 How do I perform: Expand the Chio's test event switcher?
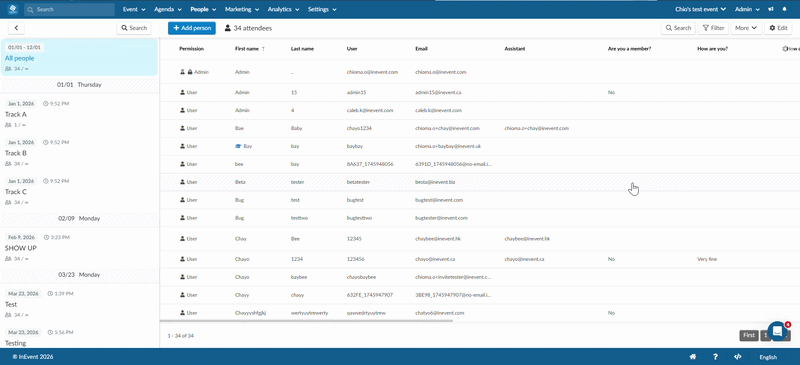click(x=700, y=9)
